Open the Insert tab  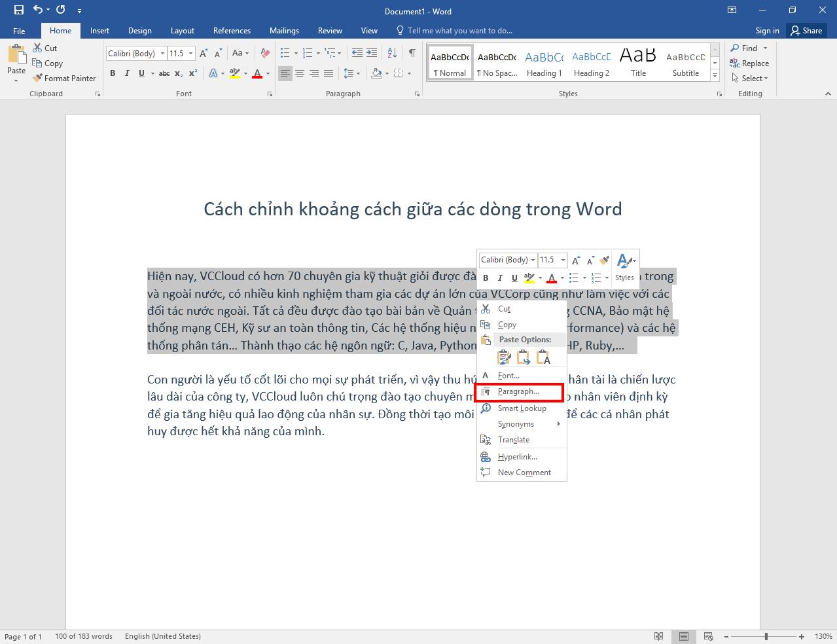[x=99, y=30]
